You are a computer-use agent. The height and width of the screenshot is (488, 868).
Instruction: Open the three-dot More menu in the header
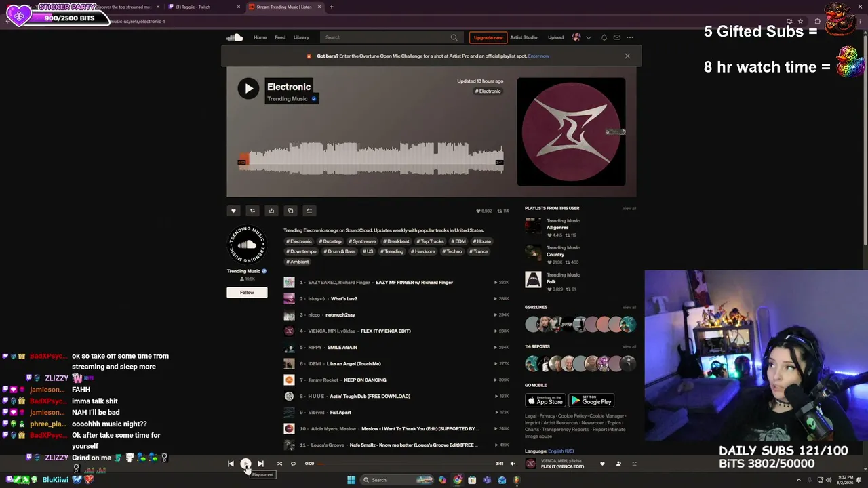tap(630, 37)
